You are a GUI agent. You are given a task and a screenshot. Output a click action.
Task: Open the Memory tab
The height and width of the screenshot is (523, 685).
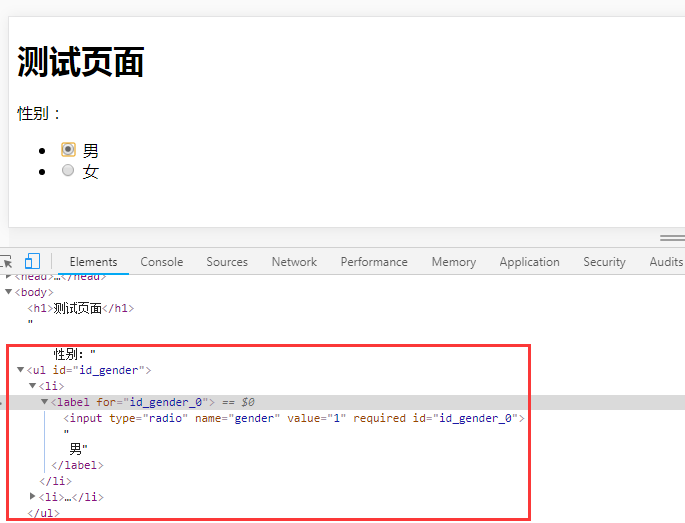(x=453, y=262)
